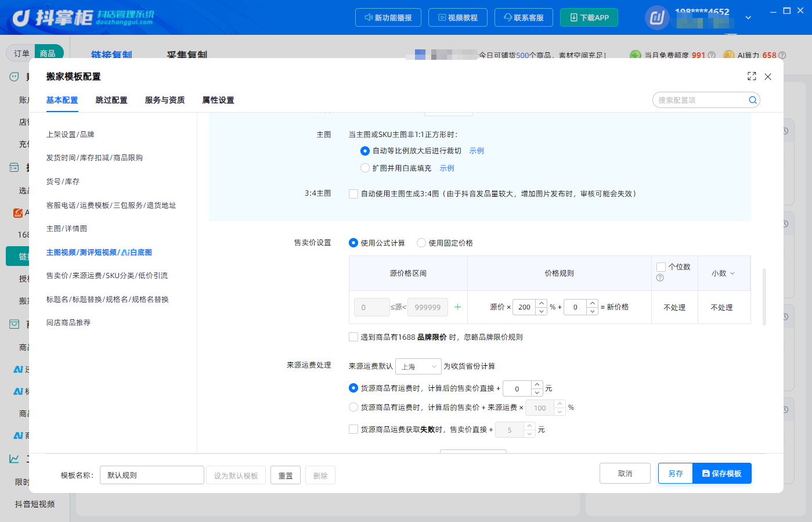Click the 另存 button
The width and height of the screenshot is (812, 522).
[676, 473]
